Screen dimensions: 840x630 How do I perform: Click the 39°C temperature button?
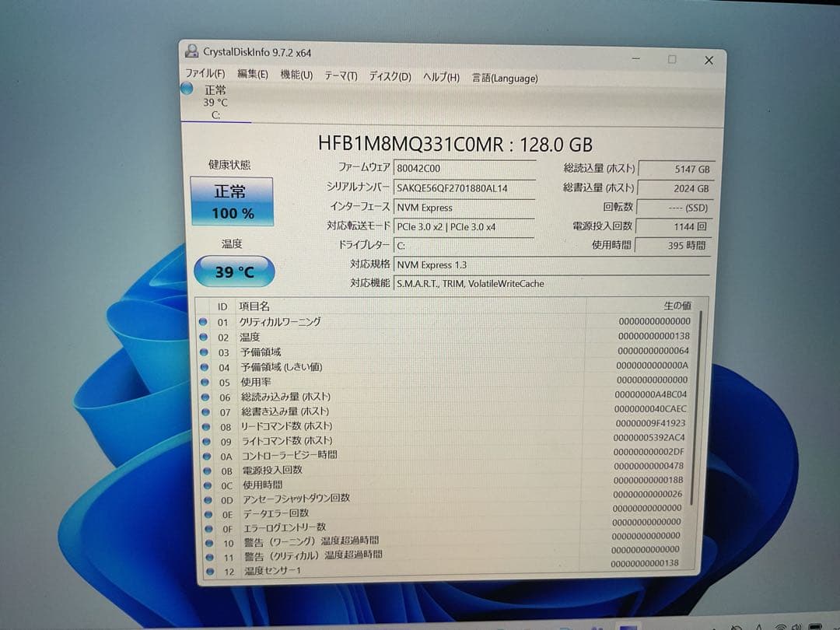point(234,271)
